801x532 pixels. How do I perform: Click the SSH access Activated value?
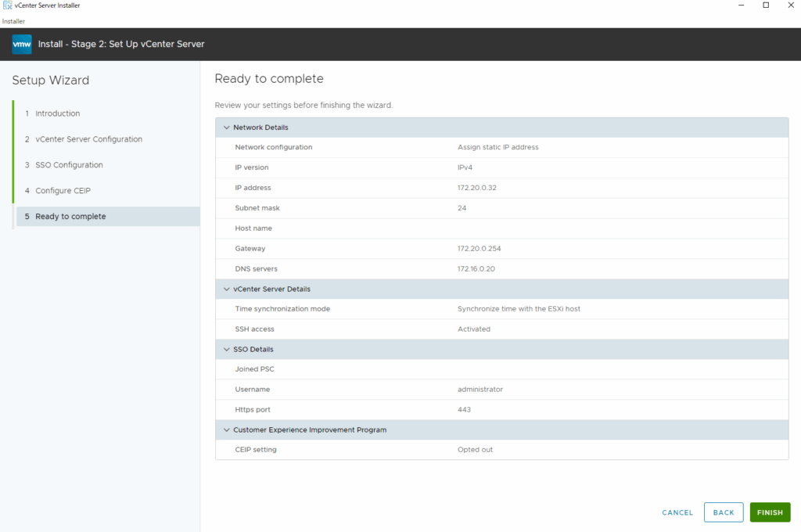pos(474,329)
